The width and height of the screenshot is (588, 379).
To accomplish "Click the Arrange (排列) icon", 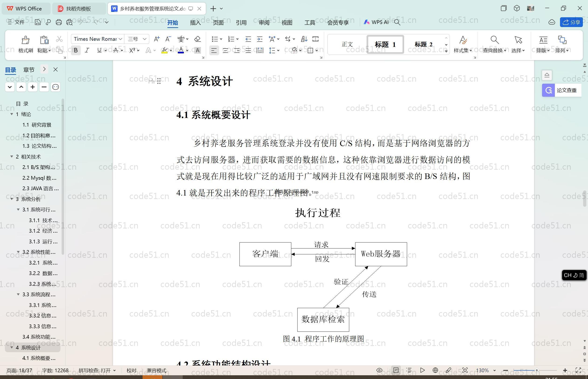I will (x=562, y=40).
